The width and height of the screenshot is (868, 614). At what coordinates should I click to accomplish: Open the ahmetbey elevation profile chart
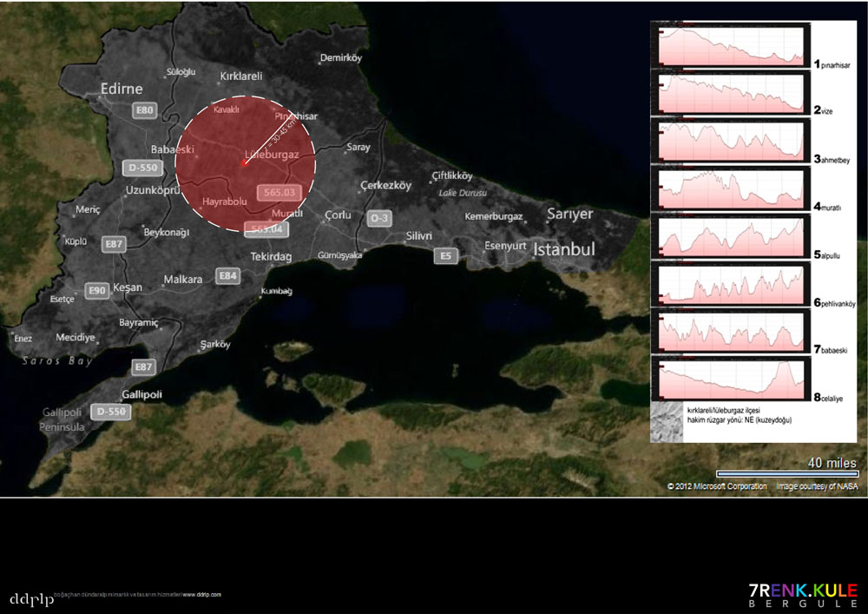[x=731, y=141]
